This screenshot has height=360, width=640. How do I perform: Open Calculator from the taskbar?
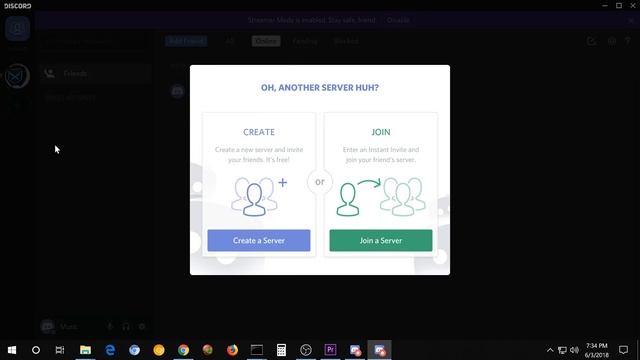pos(281,350)
